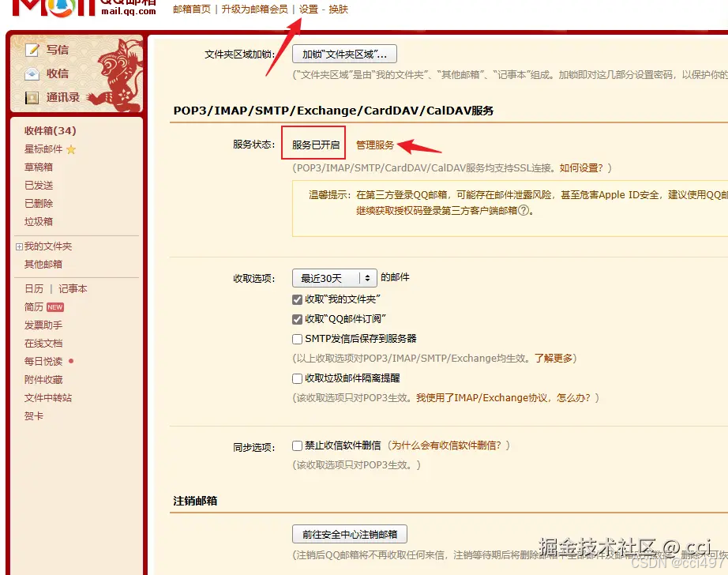Open 每日悦读
The image size is (728, 575).
tap(43, 361)
